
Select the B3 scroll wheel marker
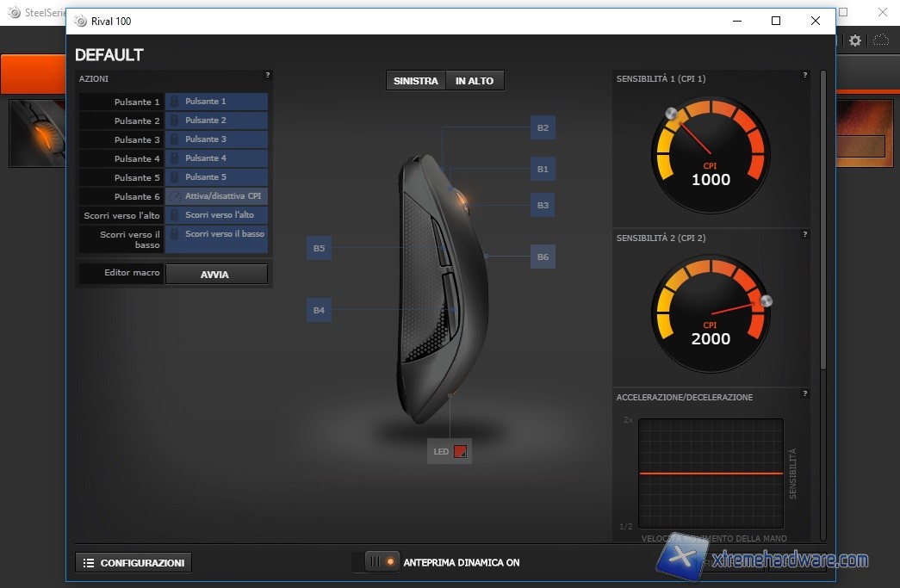pyautogui.click(x=543, y=206)
